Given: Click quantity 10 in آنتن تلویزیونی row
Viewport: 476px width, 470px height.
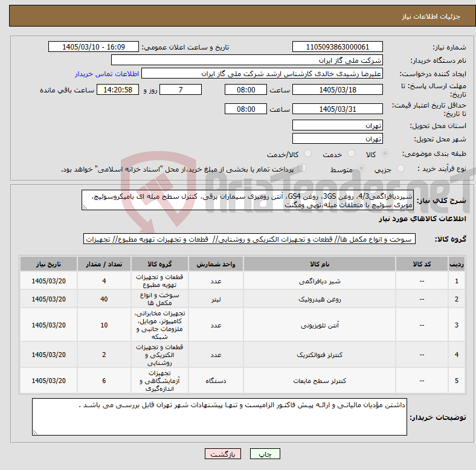Looking at the screenshot, I should point(104,325).
